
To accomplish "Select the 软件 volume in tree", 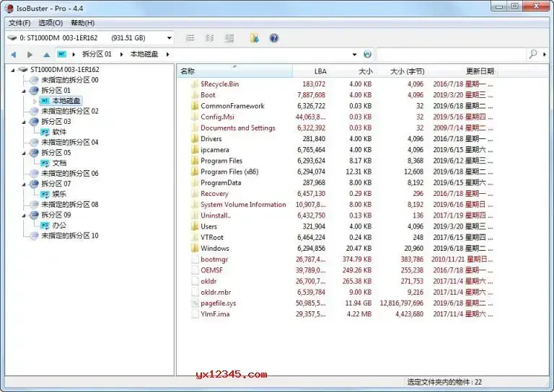I will click(x=59, y=132).
